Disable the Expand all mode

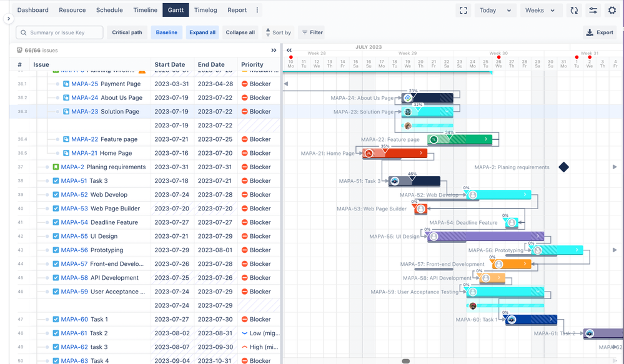(202, 32)
